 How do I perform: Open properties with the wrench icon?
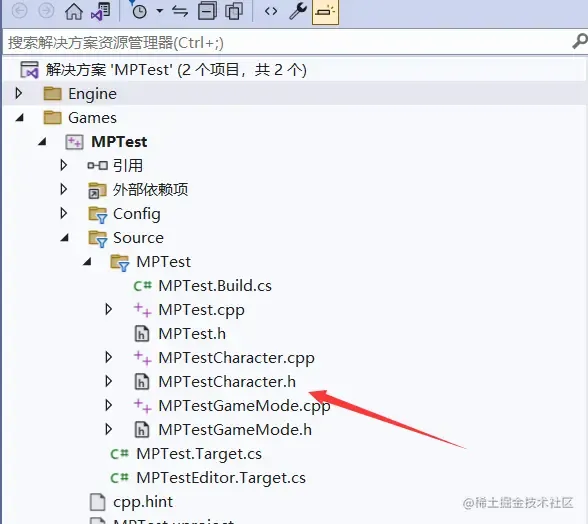(298, 11)
